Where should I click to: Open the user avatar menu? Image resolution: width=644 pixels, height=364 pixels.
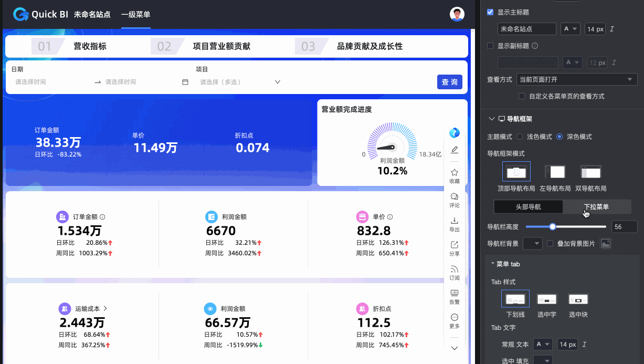(457, 14)
